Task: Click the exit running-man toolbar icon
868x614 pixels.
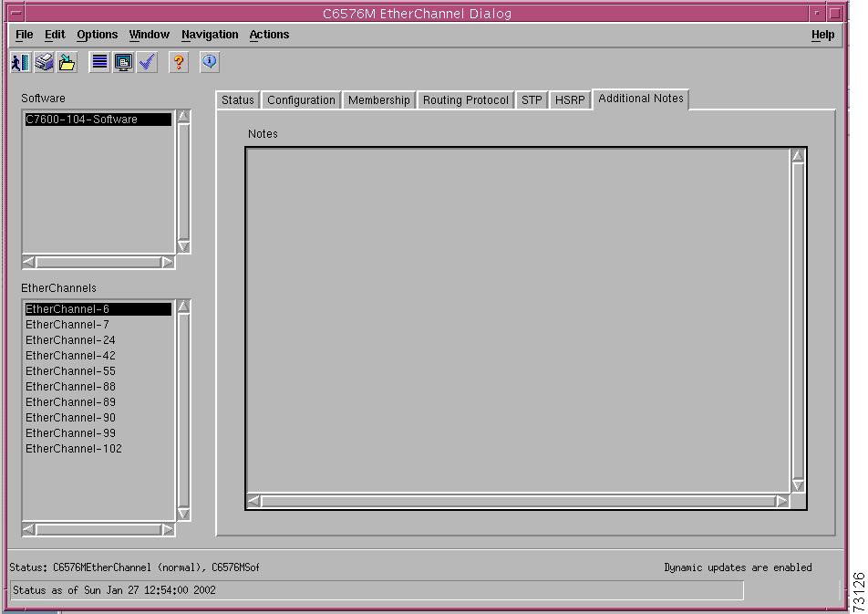Action: 21,62
